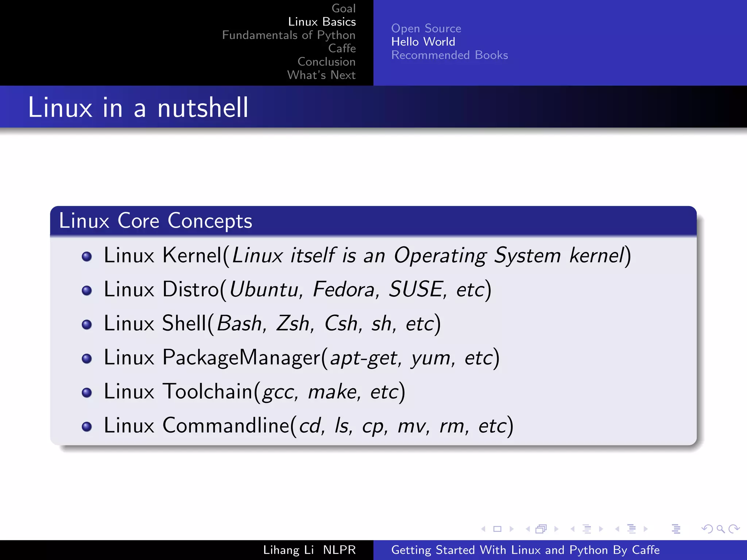
Task: Click the 'Linux in a nutshell' title
Action: [138, 108]
